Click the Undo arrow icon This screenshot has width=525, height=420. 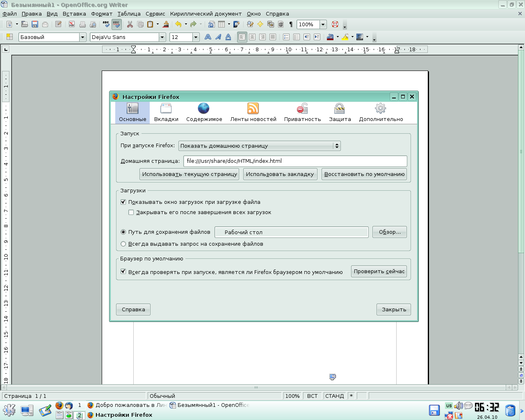[x=178, y=25]
